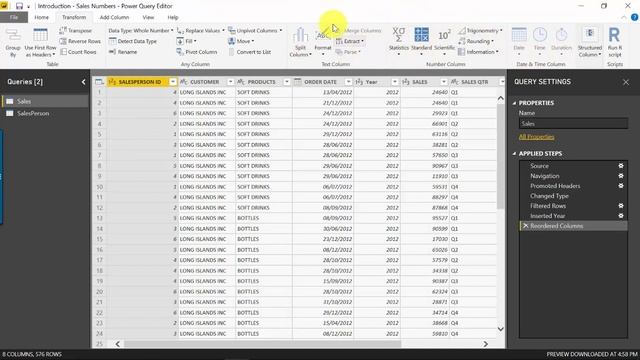Click the Pivot Column tool
The width and height of the screenshot is (640, 360).
coord(197,52)
